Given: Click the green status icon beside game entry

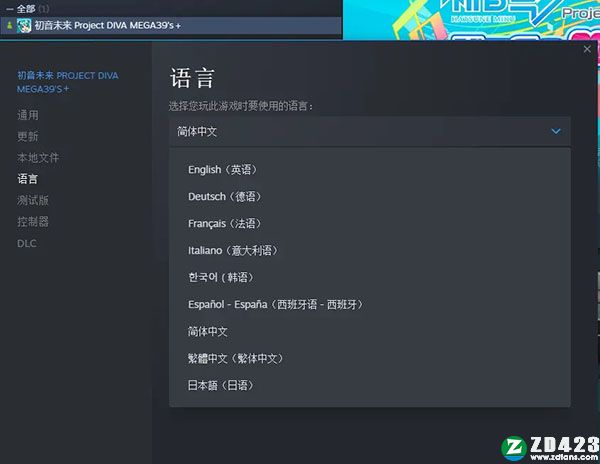Looking at the screenshot, I should (x=10, y=26).
